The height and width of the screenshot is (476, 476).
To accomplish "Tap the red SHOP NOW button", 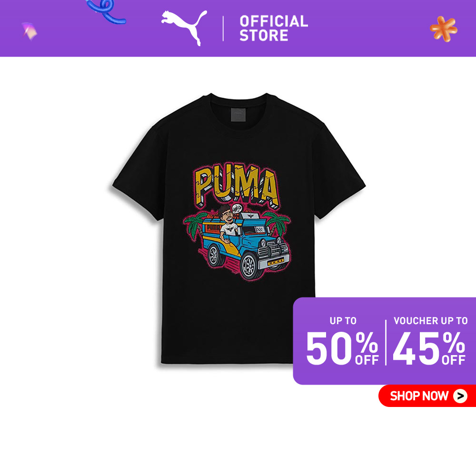I will (x=427, y=396).
